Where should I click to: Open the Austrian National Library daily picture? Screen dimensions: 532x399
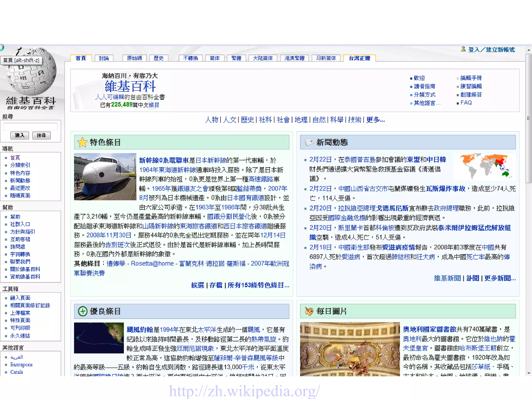point(350,349)
